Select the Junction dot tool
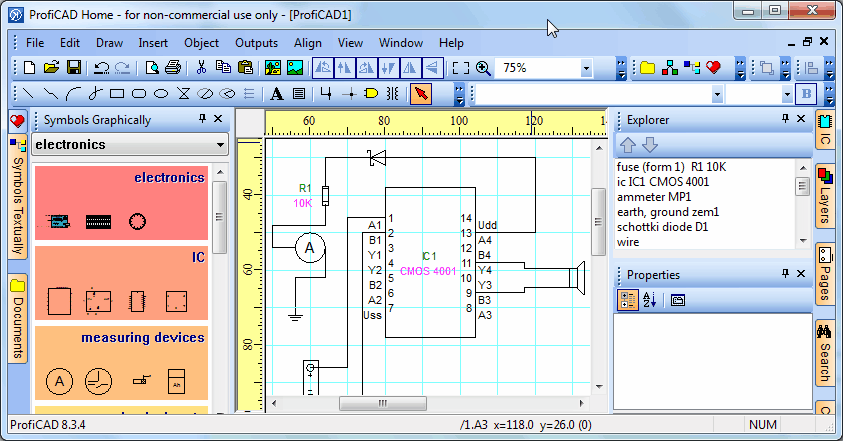This screenshot has height=441, width=843. [349, 95]
